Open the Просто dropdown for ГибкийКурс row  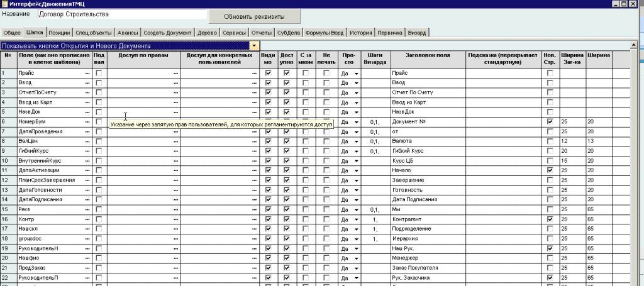tap(356, 151)
